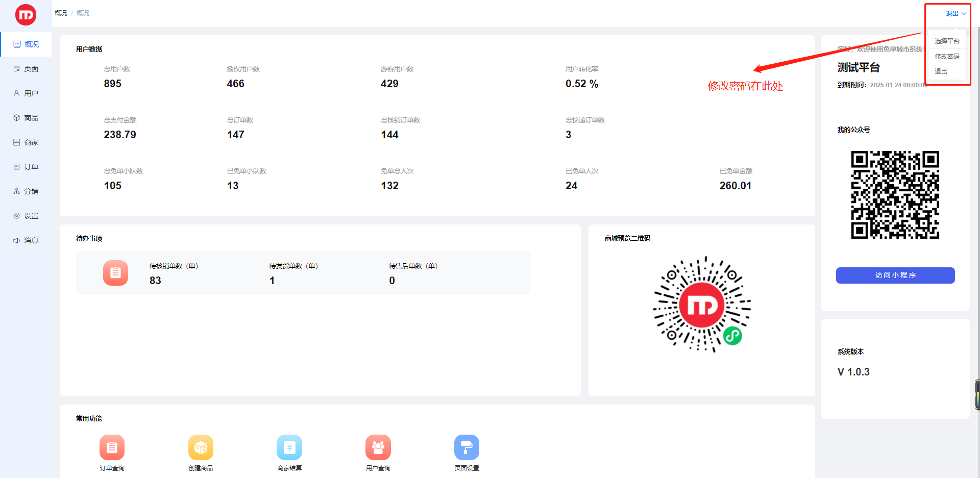Click the 页面设置 label text
Screen dimensions: 980x478
coord(467,468)
